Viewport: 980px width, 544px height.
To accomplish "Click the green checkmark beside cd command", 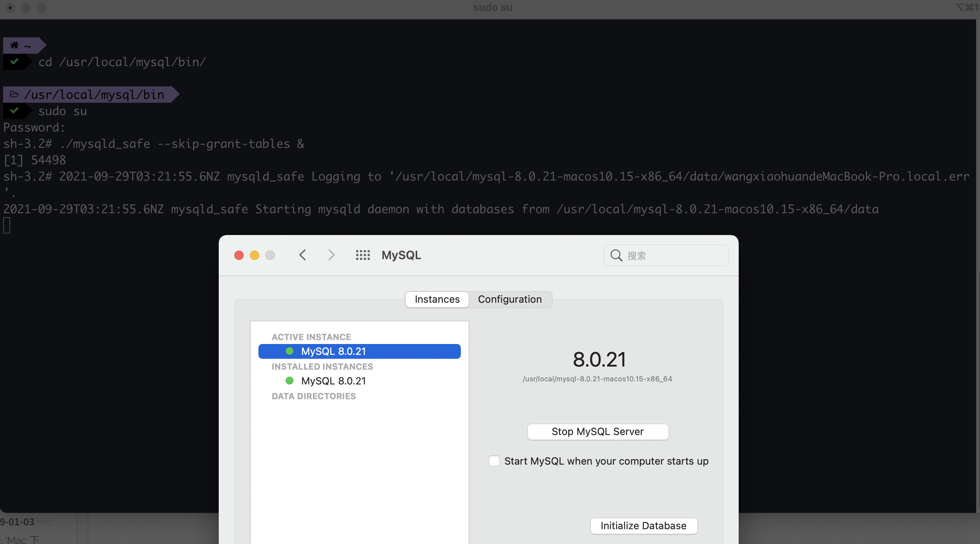I will pos(14,61).
